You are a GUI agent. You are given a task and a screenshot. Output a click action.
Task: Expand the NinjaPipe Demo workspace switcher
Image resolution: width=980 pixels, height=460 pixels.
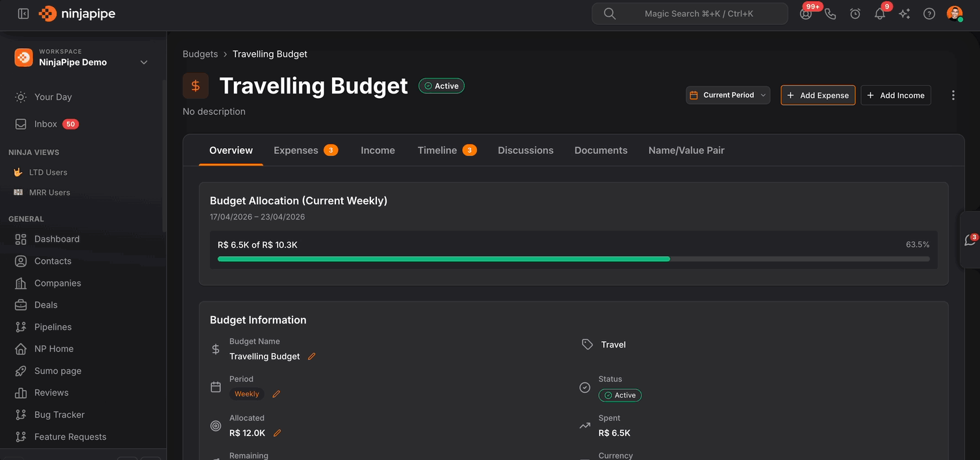pyautogui.click(x=144, y=62)
